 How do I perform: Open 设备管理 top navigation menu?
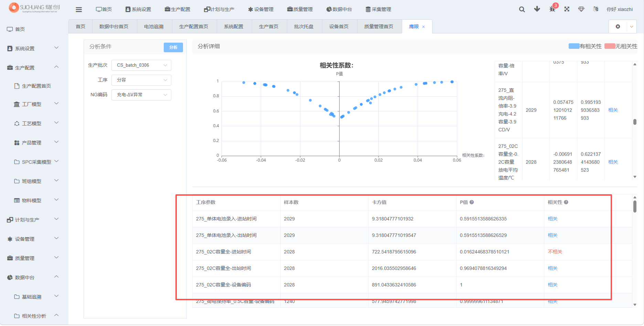[x=261, y=9]
